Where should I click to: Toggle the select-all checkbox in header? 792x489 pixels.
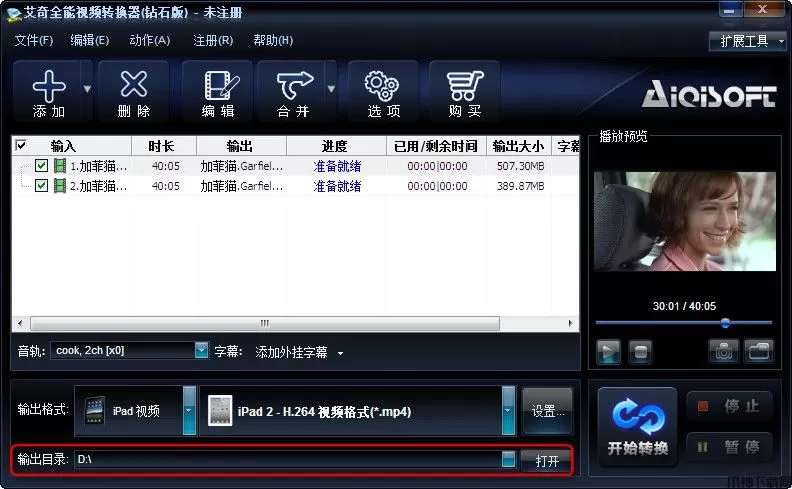click(x=21, y=145)
